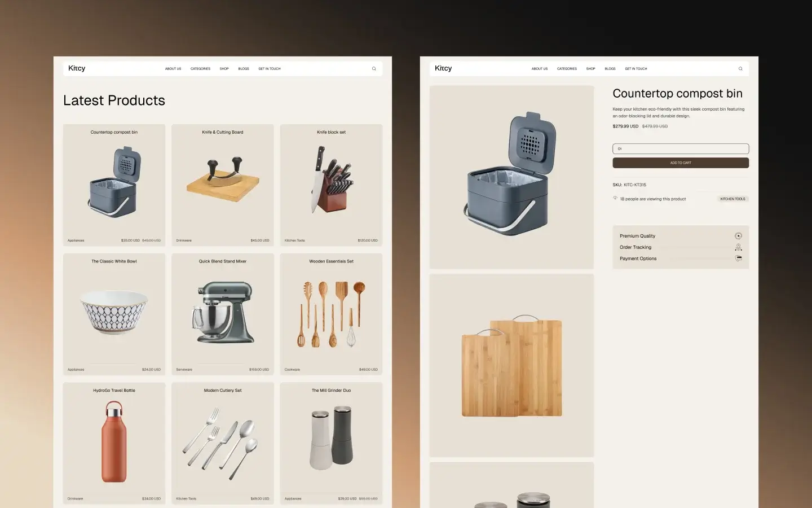Click the $120.00 USD knife block price
Screen dimensions: 812x508
click(x=368, y=240)
